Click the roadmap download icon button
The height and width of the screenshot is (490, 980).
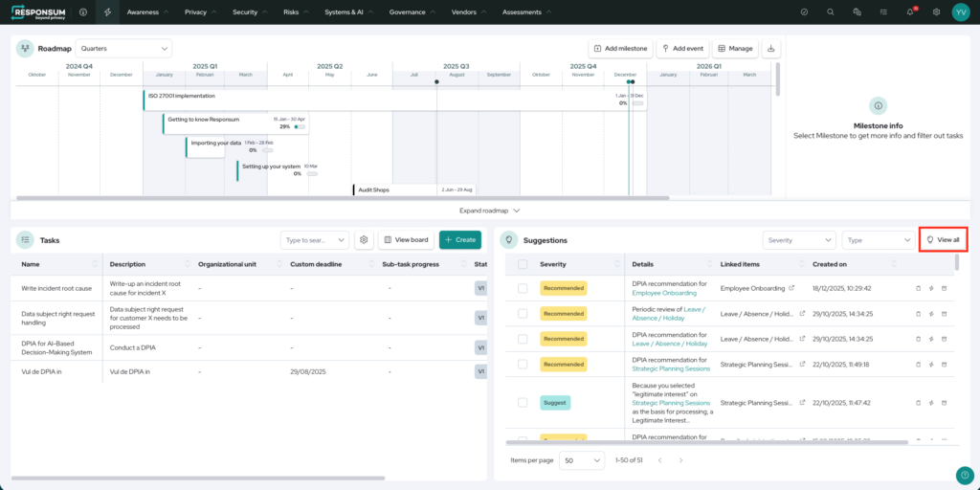pos(772,48)
